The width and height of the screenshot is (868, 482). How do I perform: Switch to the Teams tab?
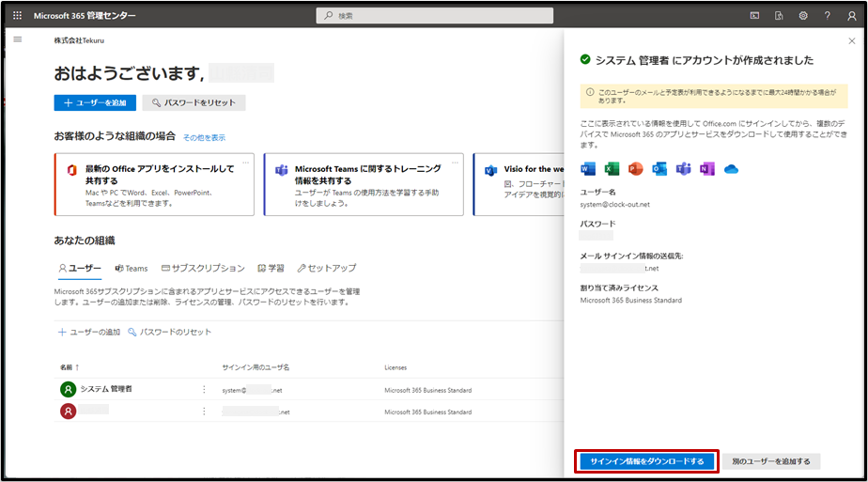point(132,269)
